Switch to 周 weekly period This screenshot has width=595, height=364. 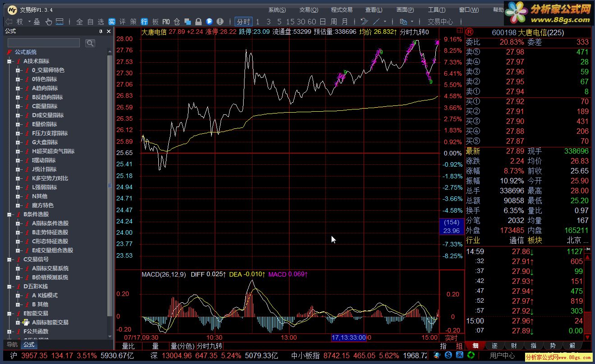[x=333, y=22]
